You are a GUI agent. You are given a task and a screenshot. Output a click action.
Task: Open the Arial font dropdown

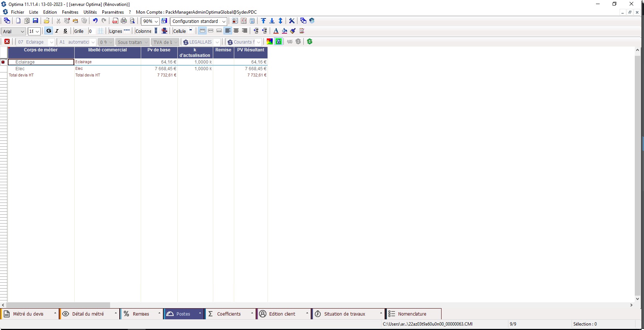pyautogui.click(x=22, y=31)
